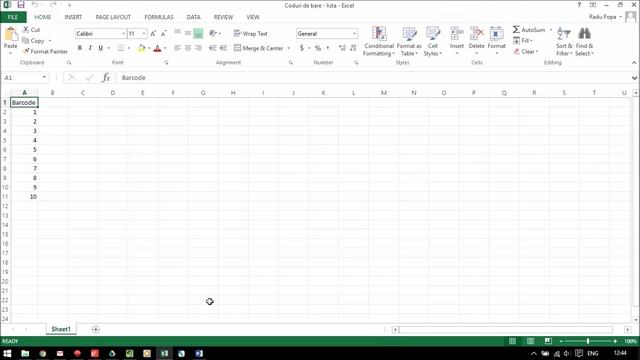Apply Percent Style format
The width and height of the screenshot is (640, 360).
point(318,48)
